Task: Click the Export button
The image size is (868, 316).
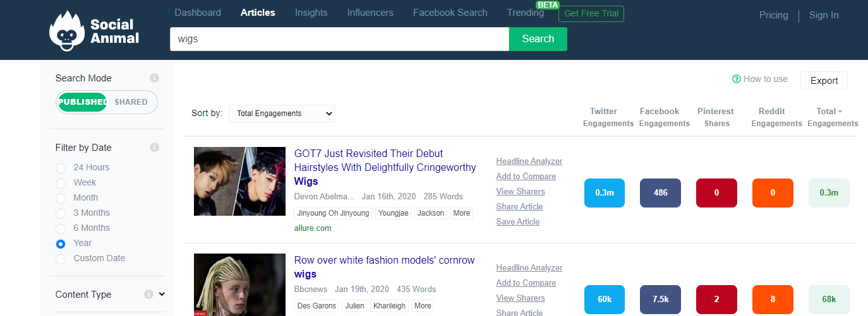Action: tap(824, 81)
